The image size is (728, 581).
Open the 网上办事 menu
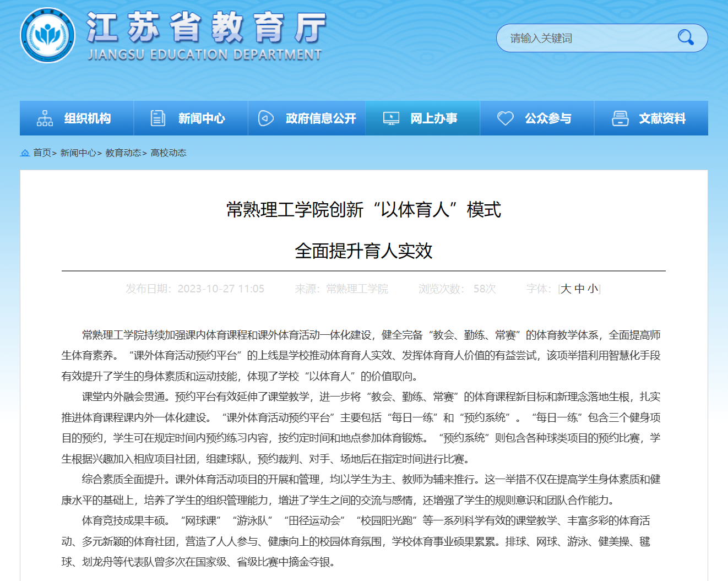pyautogui.click(x=422, y=118)
